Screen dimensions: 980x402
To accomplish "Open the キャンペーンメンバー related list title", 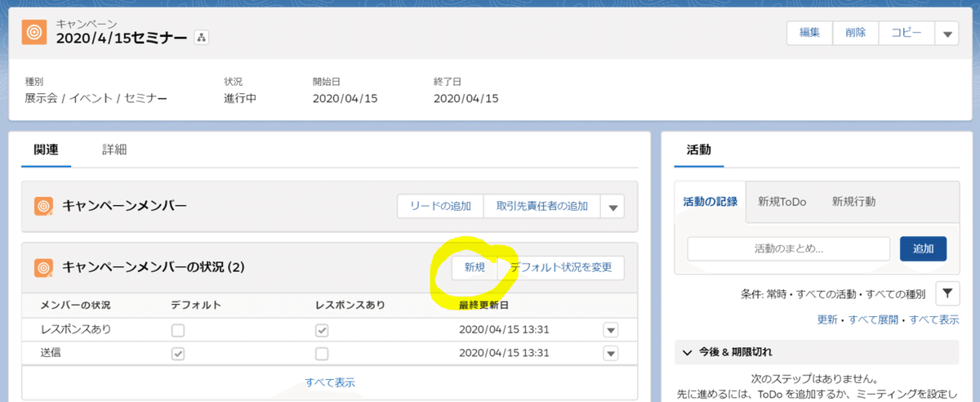I will click(x=124, y=206).
